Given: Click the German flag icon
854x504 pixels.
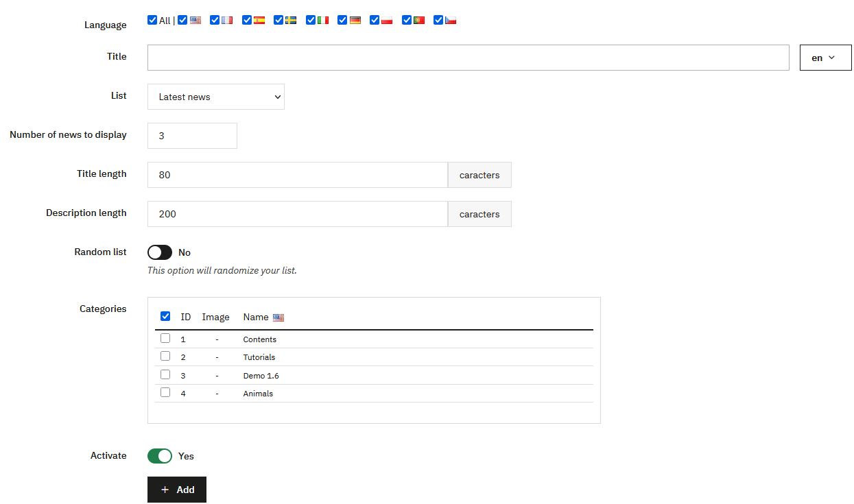Looking at the screenshot, I should [355, 21].
